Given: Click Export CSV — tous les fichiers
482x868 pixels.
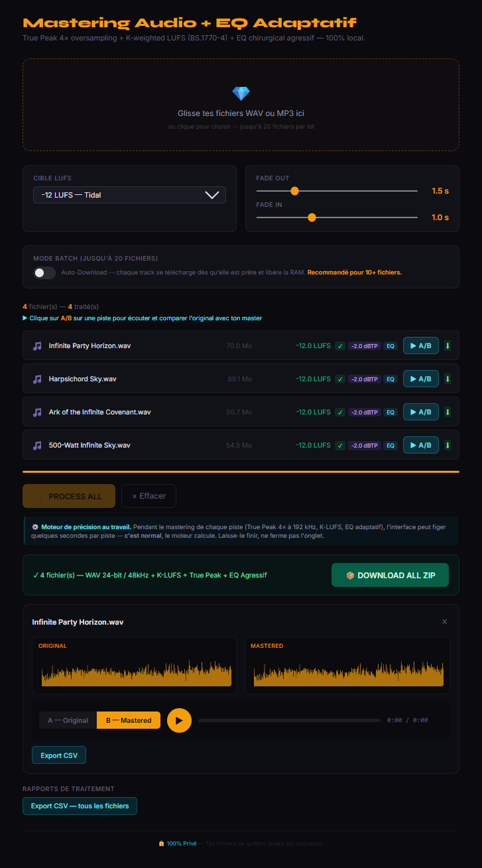Looking at the screenshot, I should pos(80,806).
